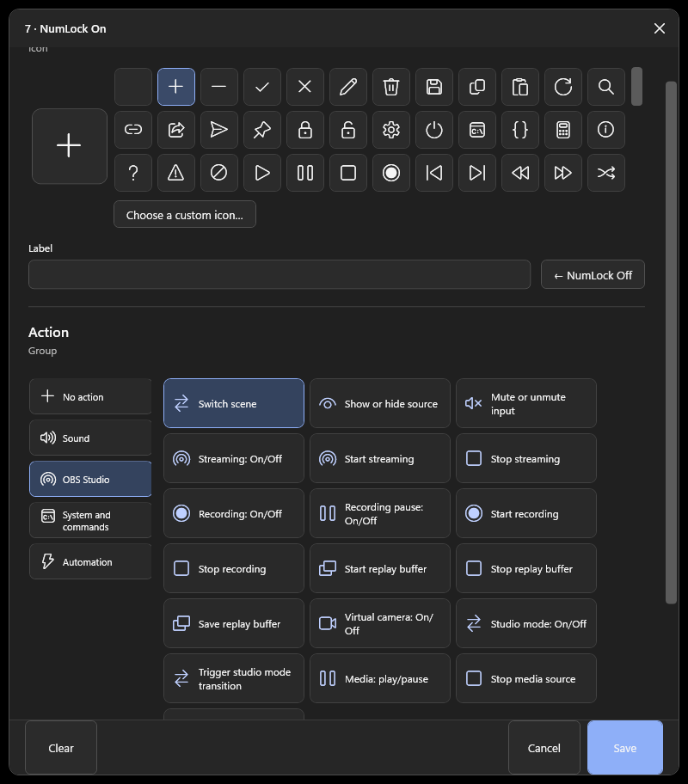
Task: Save the key configuration
Action: pyautogui.click(x=625, y=748)
